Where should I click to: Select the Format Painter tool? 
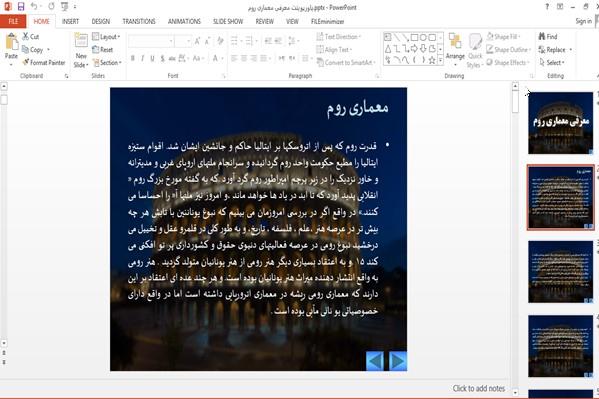point(44,62)
